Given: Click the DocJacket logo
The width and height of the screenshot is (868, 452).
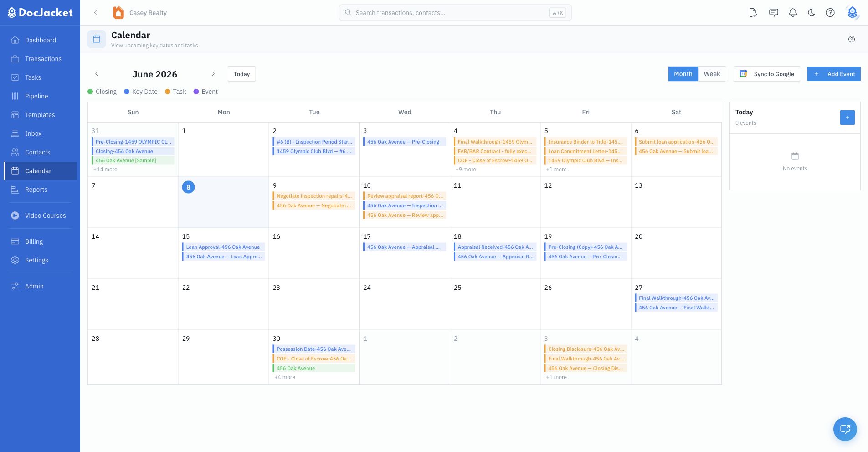Looking at the screenshot, I should tap(40, 13).
